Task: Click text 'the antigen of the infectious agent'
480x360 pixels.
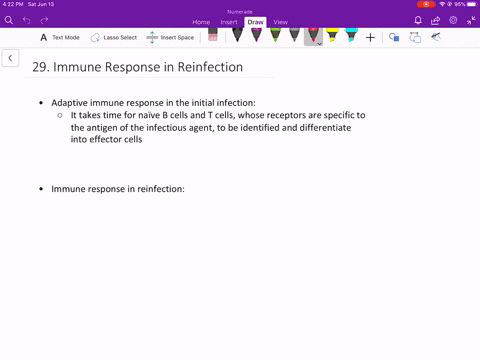Action: (142, 128)
